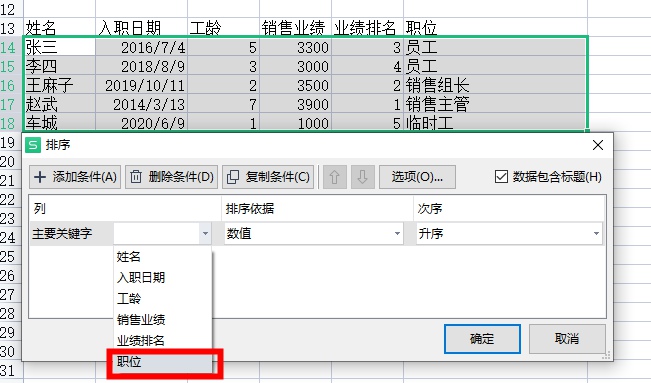Click sales cell 1000
This screenshot has height=383, width=651.
pos(296,123)
